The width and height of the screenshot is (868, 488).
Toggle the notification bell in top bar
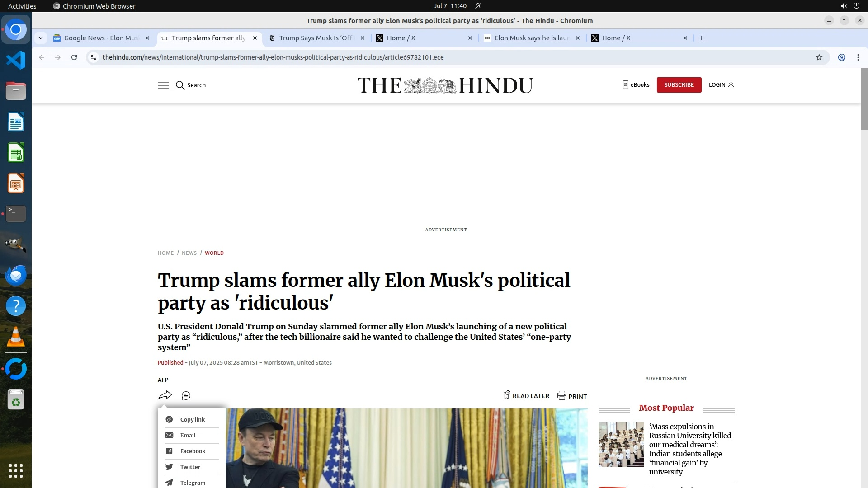[478, 6]
